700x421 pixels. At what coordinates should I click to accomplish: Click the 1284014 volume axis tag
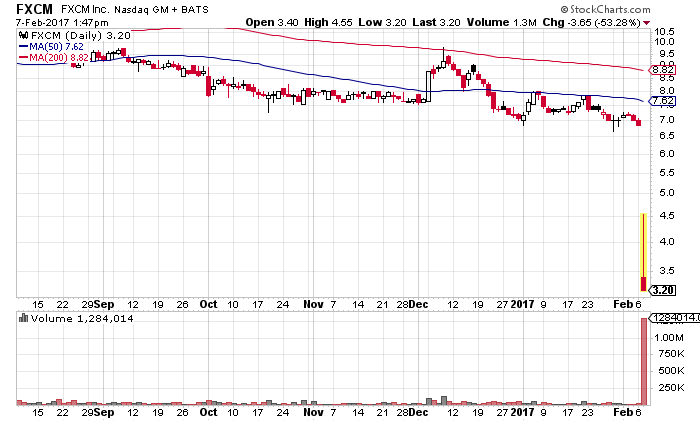tap(674, 318)
